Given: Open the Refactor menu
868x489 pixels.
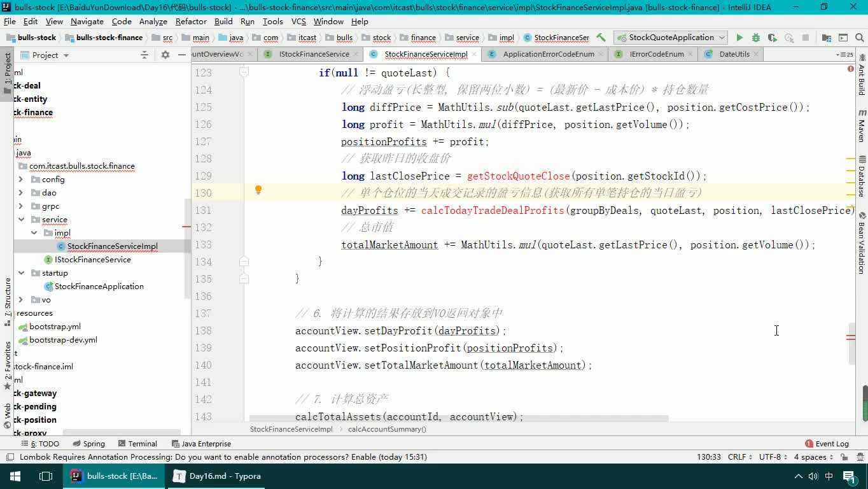Looking at the screenshot, I should [191, 21].
